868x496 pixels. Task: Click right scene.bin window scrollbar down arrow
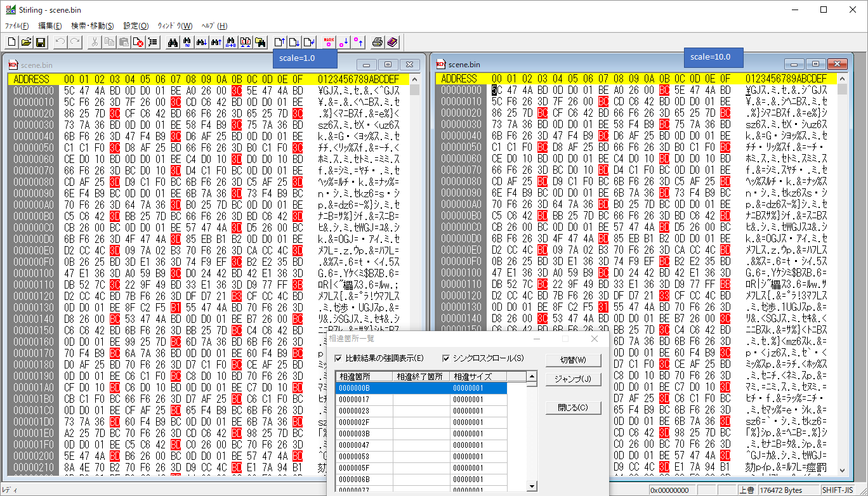(842, 470)
